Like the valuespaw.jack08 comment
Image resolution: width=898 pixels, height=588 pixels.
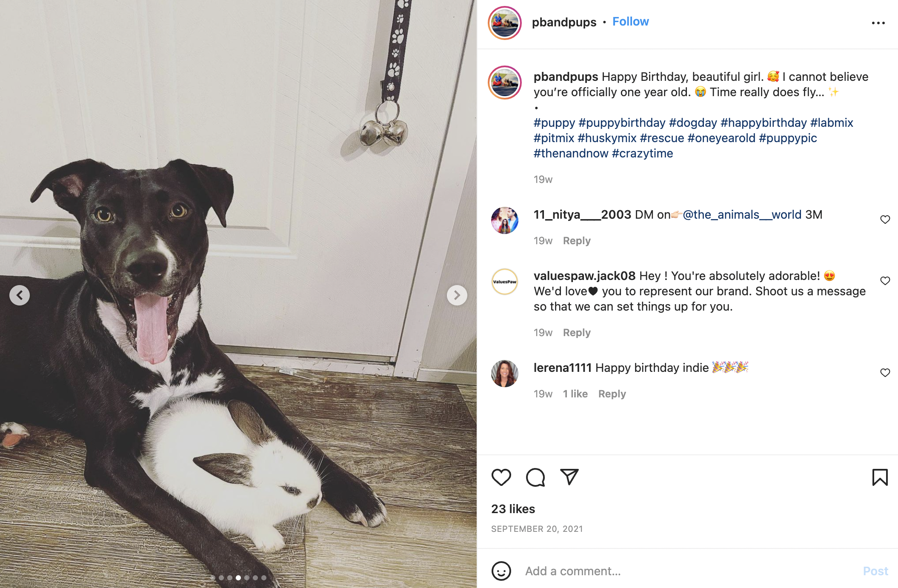(885, 281)
